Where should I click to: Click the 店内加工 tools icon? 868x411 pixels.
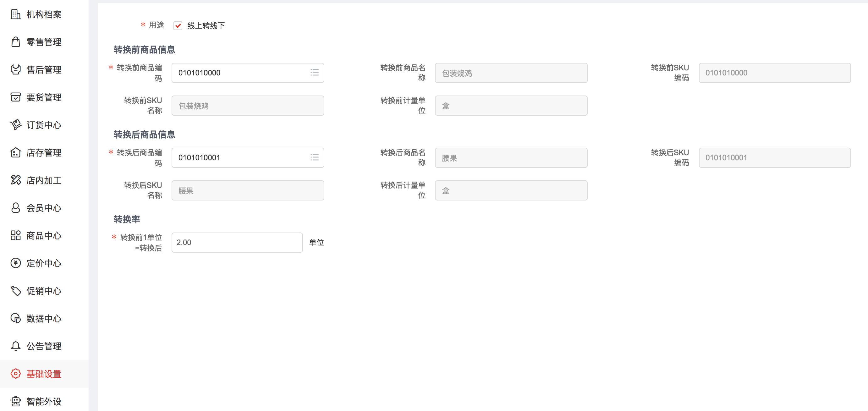[x=15, y=180]
